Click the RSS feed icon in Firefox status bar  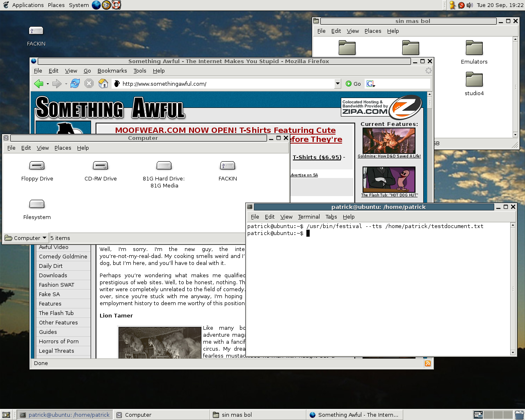pyautogui.click(x=428, y=363)
